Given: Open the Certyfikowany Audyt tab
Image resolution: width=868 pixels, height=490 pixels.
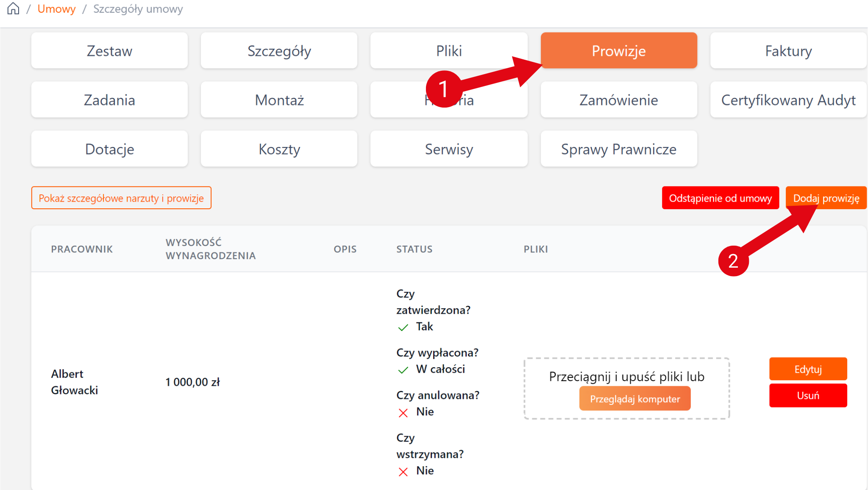Looking at the screenshot, I should 788,100.
